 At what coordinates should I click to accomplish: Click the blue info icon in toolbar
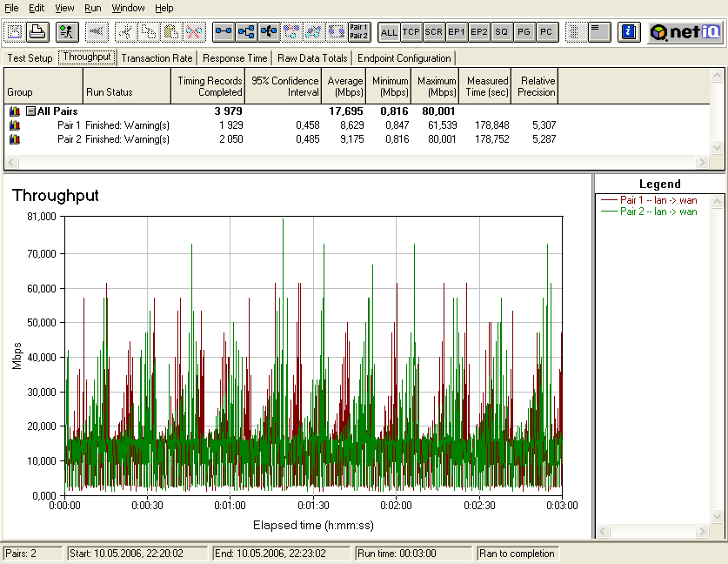pos(629,32)
